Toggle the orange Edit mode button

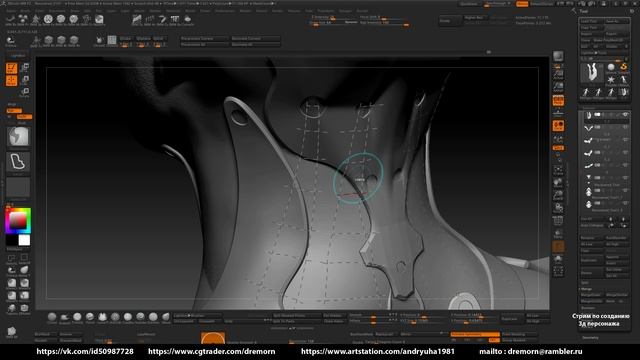tap(11, 68)
